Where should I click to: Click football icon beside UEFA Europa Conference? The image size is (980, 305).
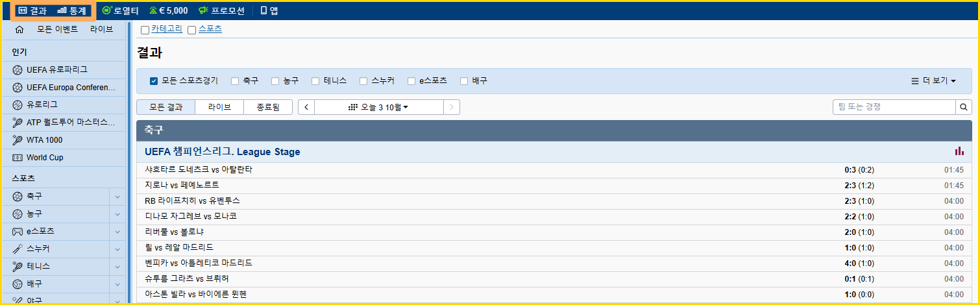click(x=18, y=87)
